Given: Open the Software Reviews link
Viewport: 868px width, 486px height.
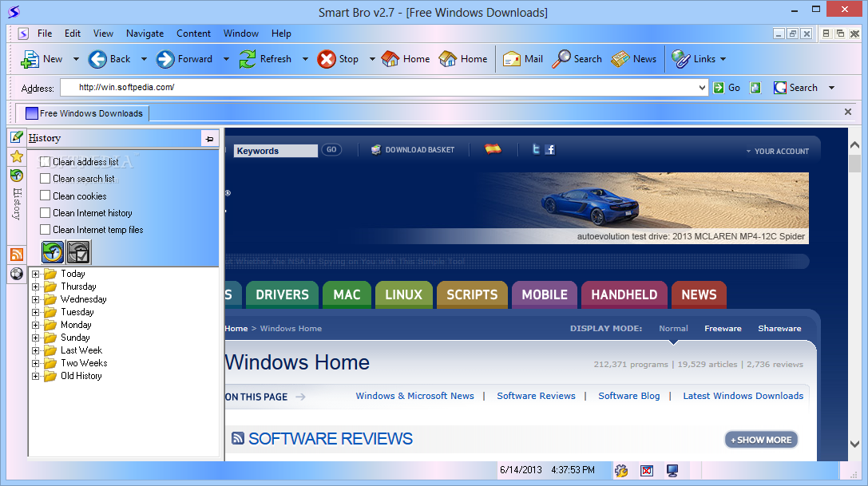Looking at the screenshot, I should (x=536, y=396).
